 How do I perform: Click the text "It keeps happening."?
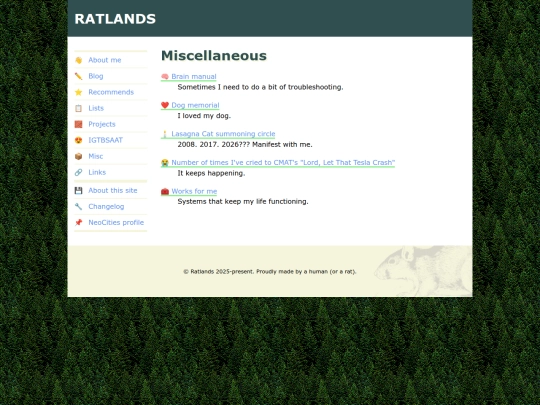211,173
